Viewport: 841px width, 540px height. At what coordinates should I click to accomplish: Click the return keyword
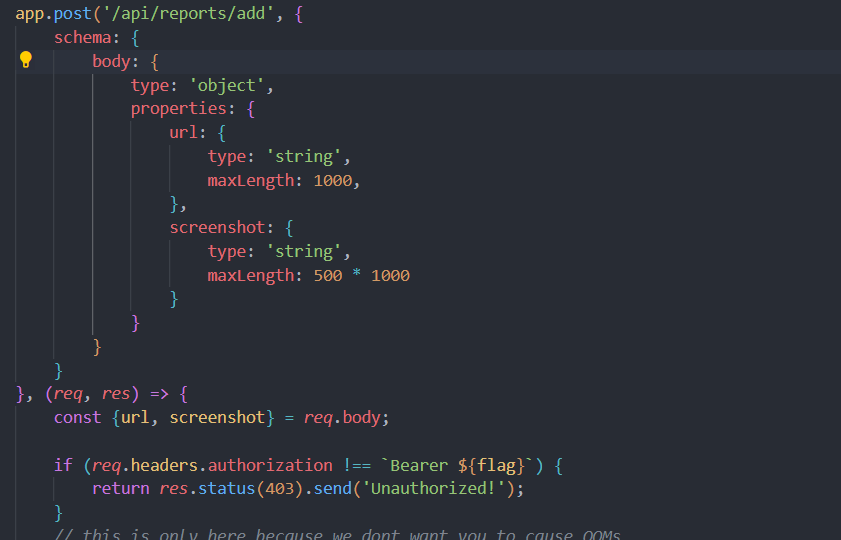120,489
